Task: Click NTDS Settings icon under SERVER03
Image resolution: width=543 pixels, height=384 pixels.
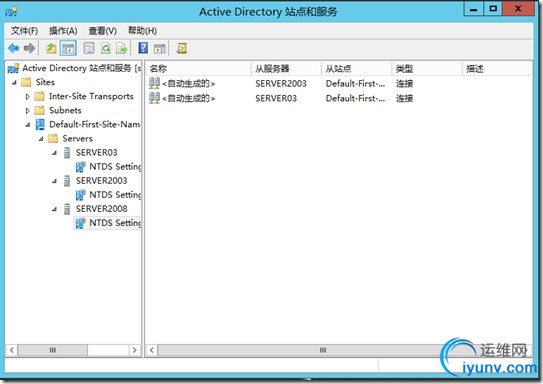Action: pos(80,167)
